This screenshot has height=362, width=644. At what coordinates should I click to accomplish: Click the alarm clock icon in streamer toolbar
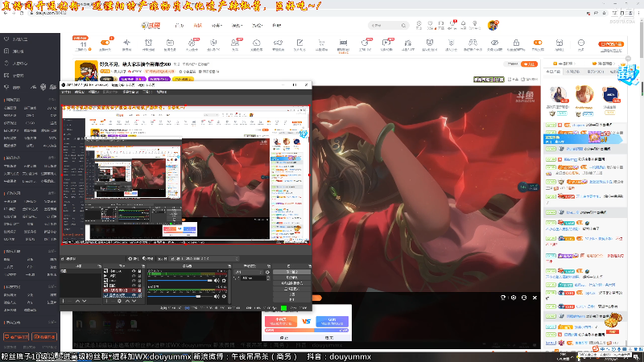tap(149, 43)
